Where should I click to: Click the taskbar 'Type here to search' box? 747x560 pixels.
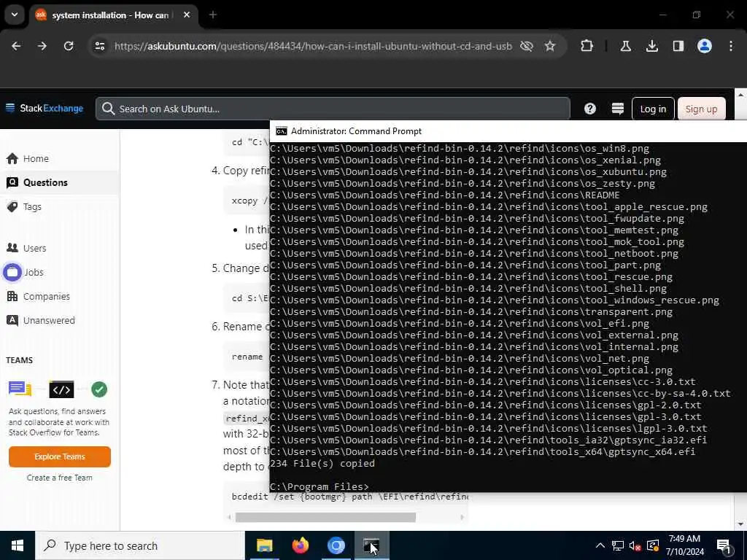tap(139, 545)
